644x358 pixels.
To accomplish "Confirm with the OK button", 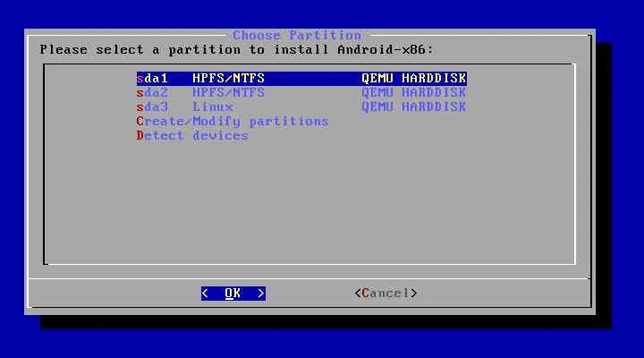I will (233, 293).
